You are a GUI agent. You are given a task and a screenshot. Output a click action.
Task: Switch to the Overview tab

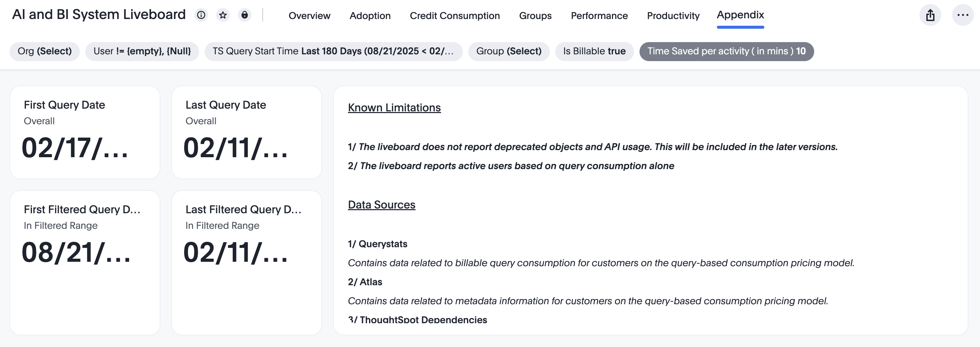[309, 16]
